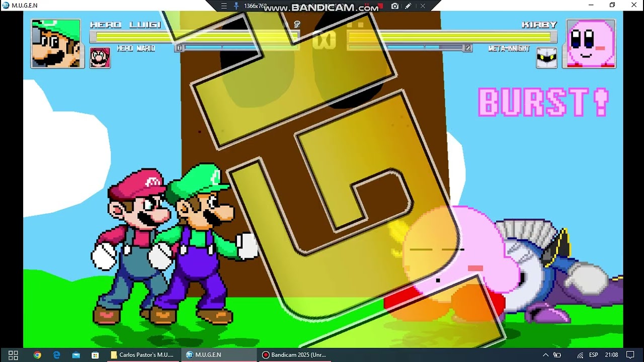Click the Bandicam pin icon
This screenshot has height=362, width=644.
pos(236,6)
